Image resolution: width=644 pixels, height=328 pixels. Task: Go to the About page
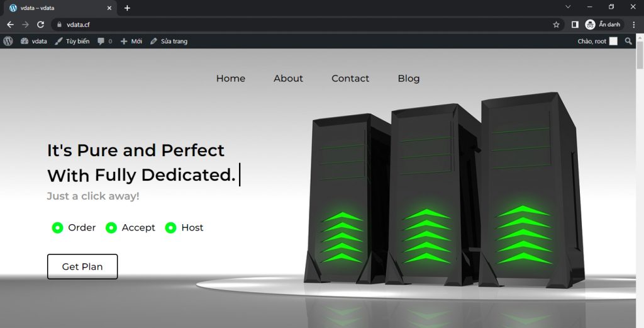point(288,79)
